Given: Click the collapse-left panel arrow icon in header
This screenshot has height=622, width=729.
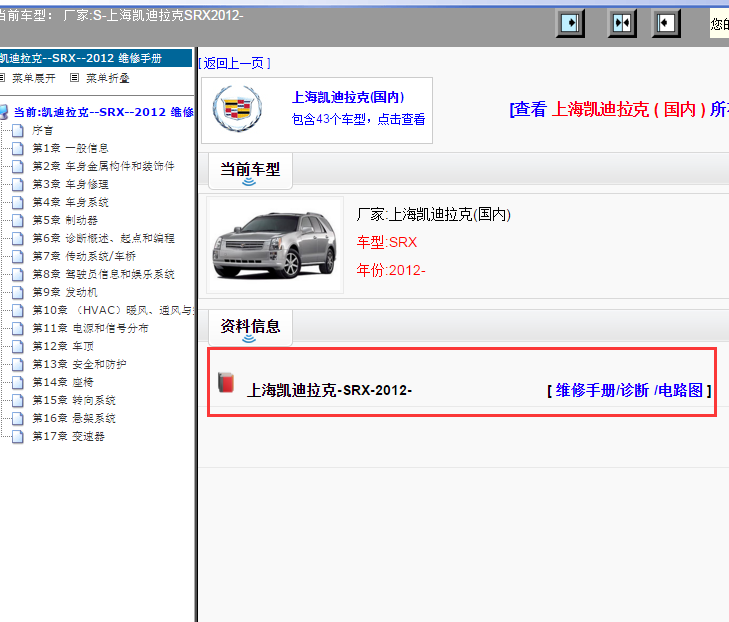Looking at the screenshot, I should pos(666,23).
